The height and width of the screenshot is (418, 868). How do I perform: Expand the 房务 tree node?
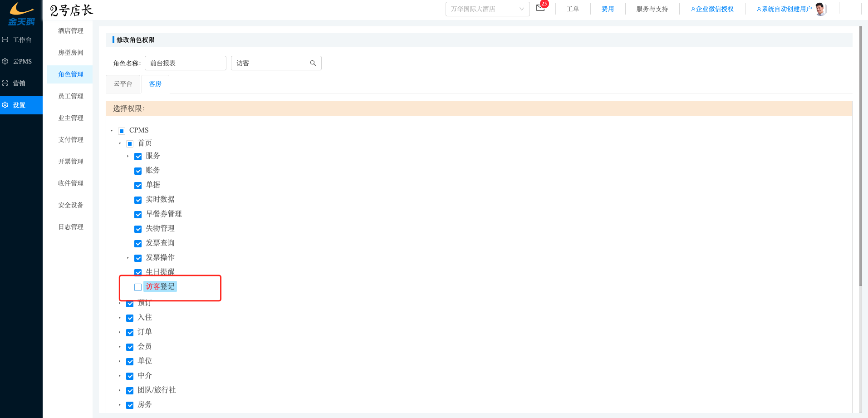(x=120, y=405)
